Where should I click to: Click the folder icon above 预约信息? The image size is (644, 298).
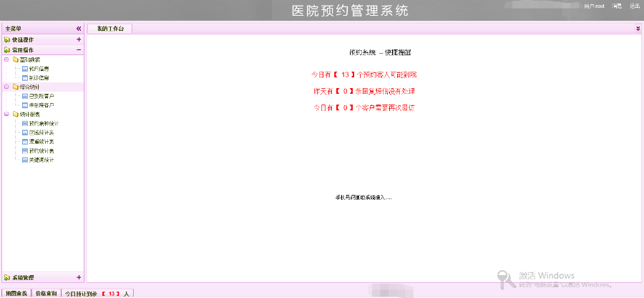[16, 59]
